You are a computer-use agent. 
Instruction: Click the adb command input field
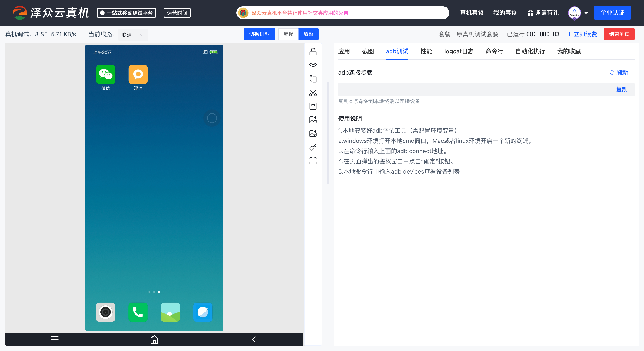[x=486, y=89]
